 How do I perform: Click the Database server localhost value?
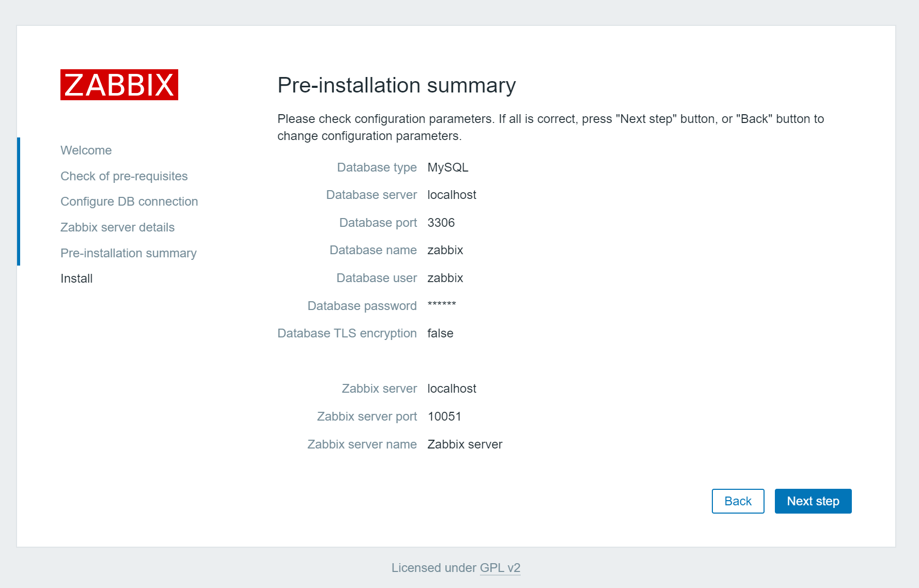(x=451, y=195)
